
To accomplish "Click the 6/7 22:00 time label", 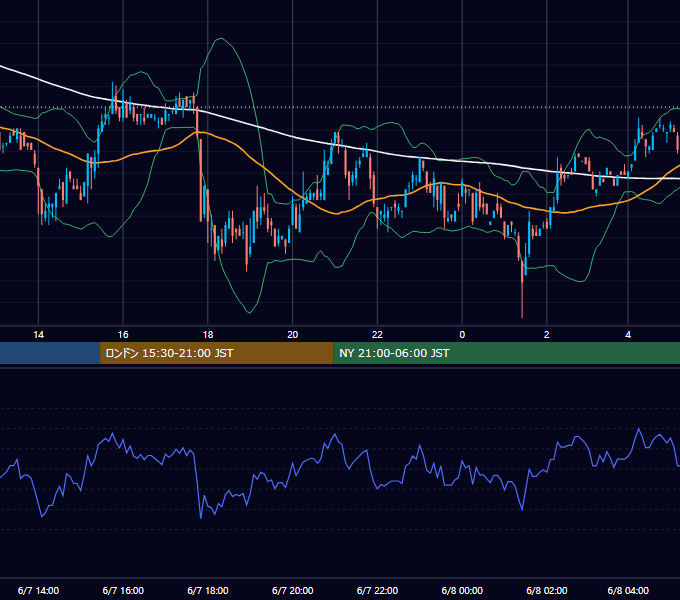I will pyautogui.click(x=377, y=590).
